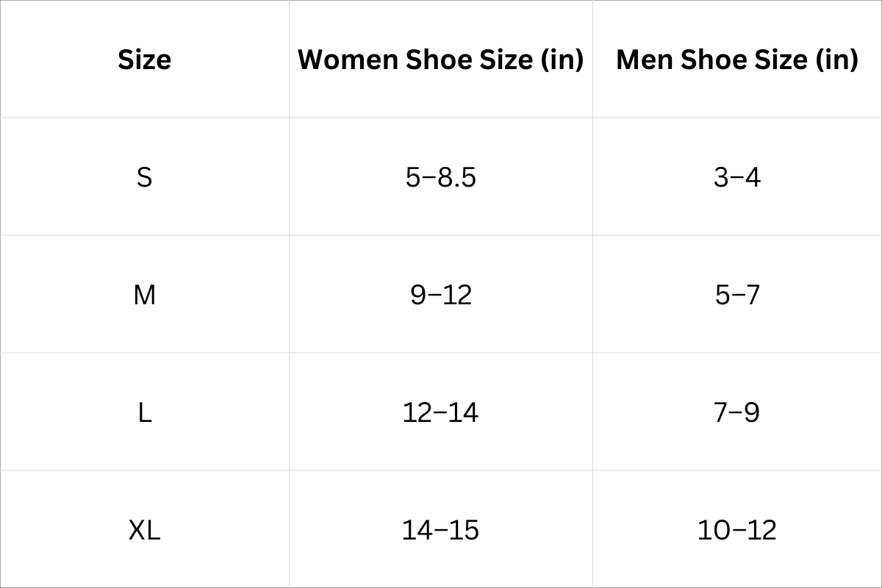Click the women's 12–14 cell
Viewport: 882px width, 588px height.
440,412
